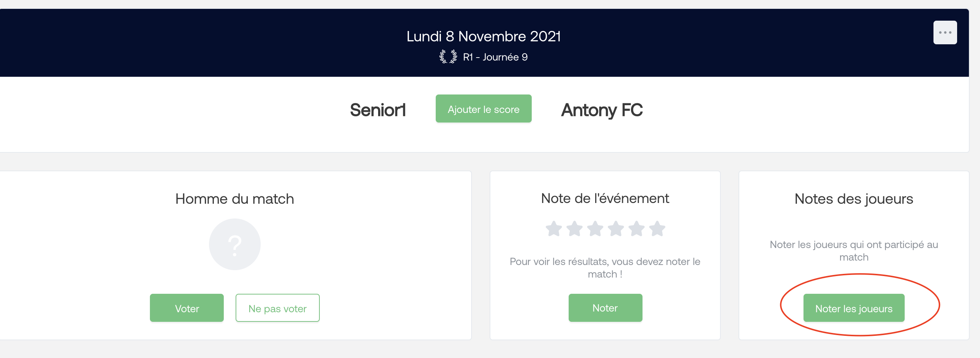This screenshot has height=358, width=980.
Task: Click the Lundi 8 Novembre 2021 date
Action: (x=483, y=37)
